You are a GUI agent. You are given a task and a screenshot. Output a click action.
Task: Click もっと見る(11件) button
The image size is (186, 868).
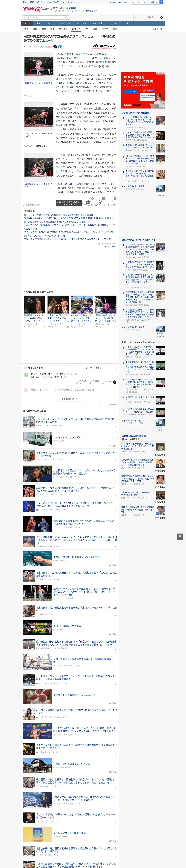pyautogui.click(x=70, y=399)
